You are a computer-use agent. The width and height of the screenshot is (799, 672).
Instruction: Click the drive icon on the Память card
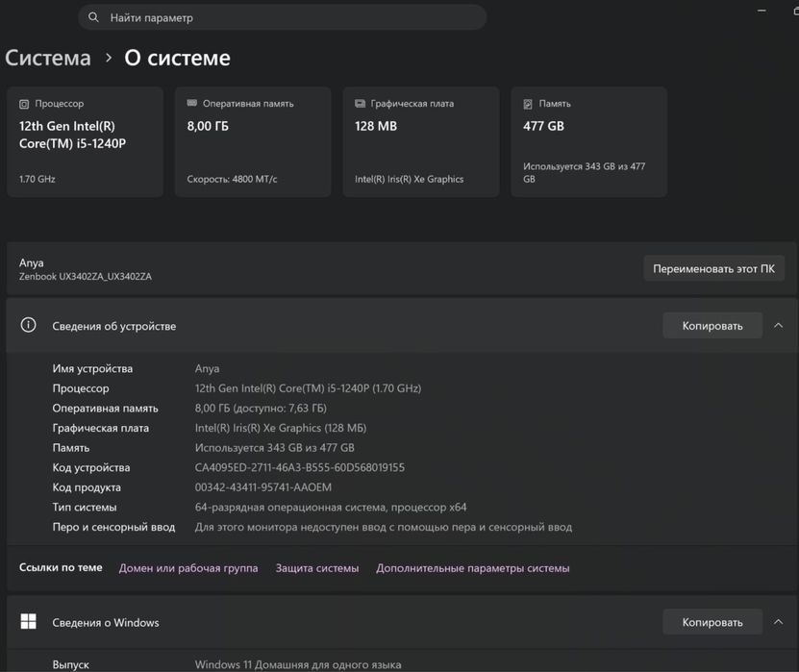coord(528,104)
